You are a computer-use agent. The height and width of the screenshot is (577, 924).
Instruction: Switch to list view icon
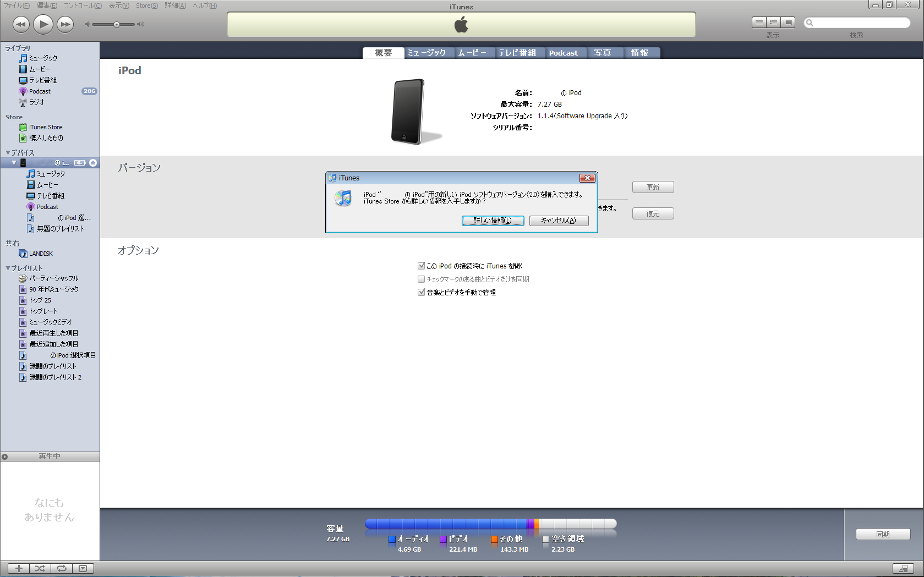pyautogui.click(x=759, y=22)
